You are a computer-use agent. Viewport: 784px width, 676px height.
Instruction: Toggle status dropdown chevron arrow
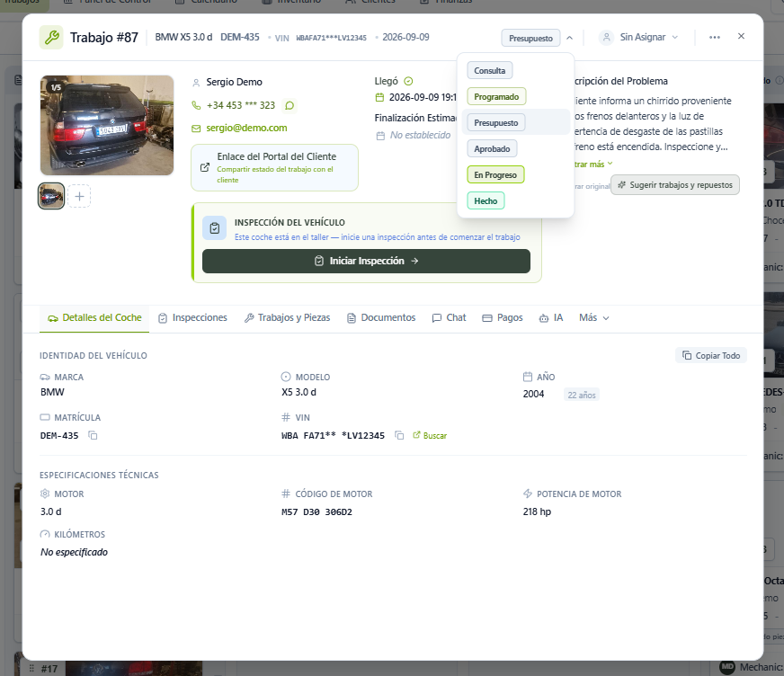click(569, 38)
